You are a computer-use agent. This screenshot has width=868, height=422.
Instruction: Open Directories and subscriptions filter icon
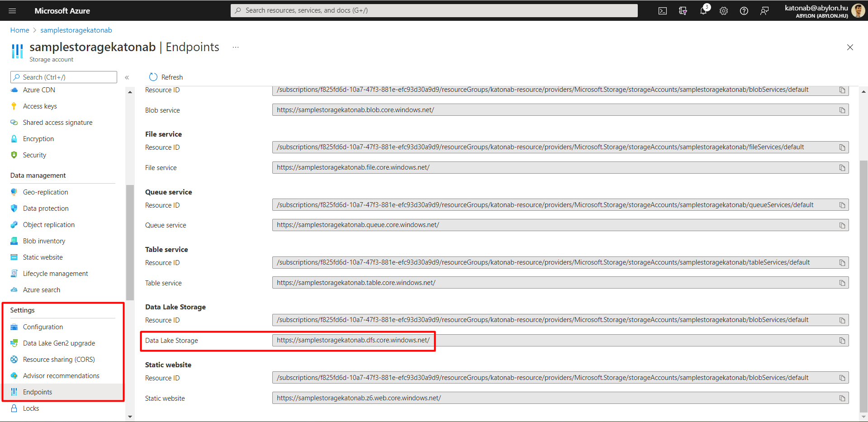pyautogui.click(x=683, y=11)
